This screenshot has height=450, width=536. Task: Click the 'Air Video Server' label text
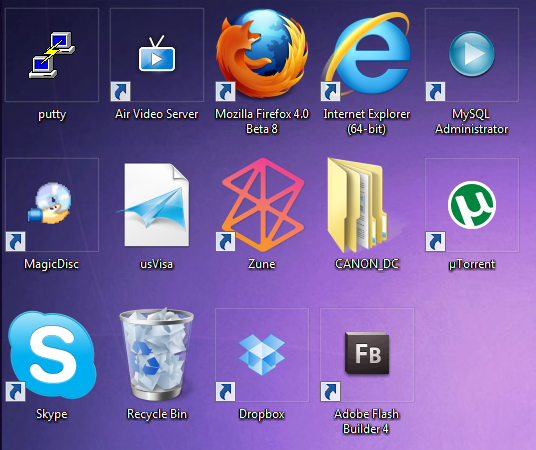tap(157, 114)
